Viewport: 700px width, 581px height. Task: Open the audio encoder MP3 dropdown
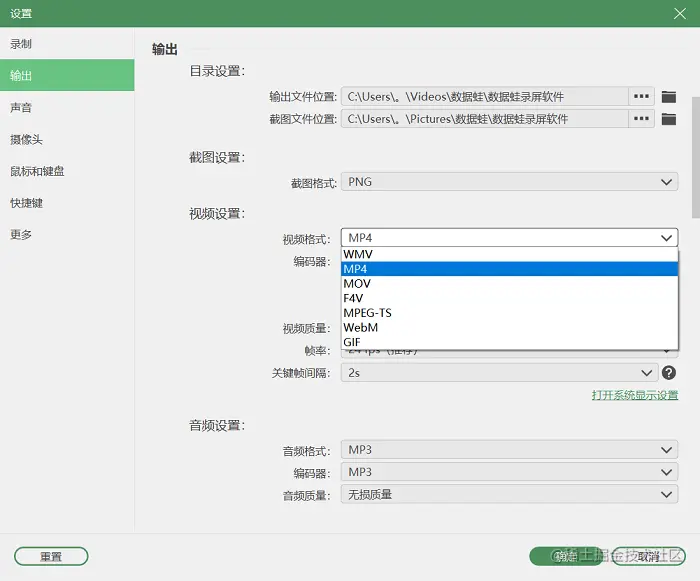coord(509,472)
